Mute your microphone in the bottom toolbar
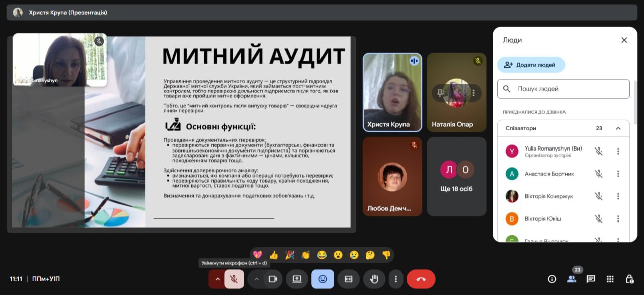Screen dimensions: 644x295 coord(234,278)
